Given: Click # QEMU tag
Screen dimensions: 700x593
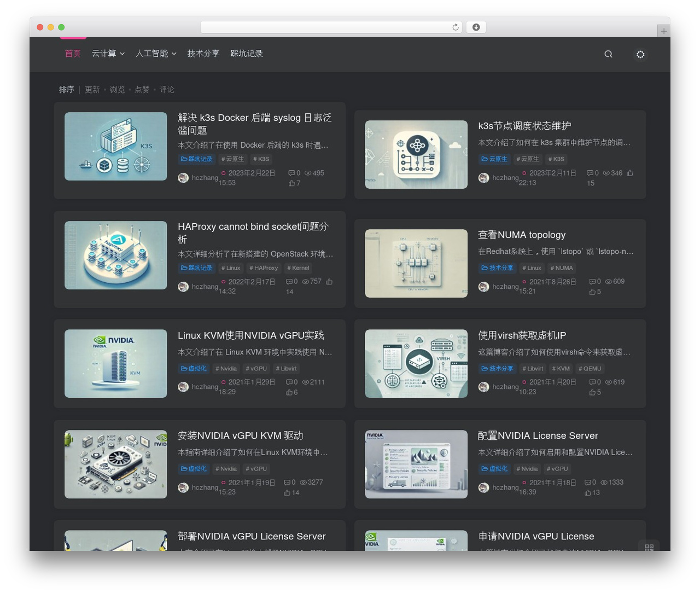Looking at the screenshot, I should click(x=590, y=369).
